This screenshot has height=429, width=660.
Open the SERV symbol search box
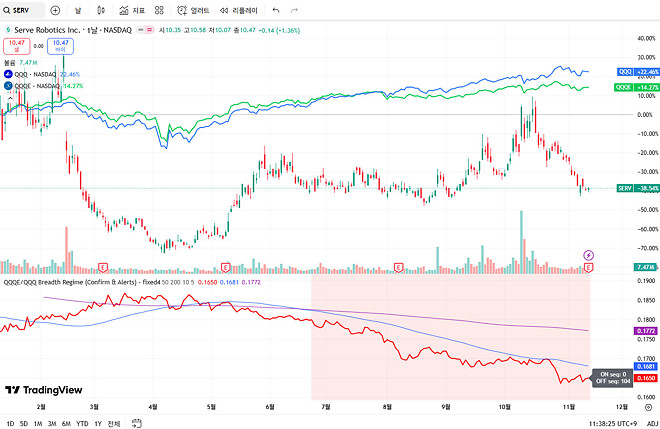[x=22, y=10]
